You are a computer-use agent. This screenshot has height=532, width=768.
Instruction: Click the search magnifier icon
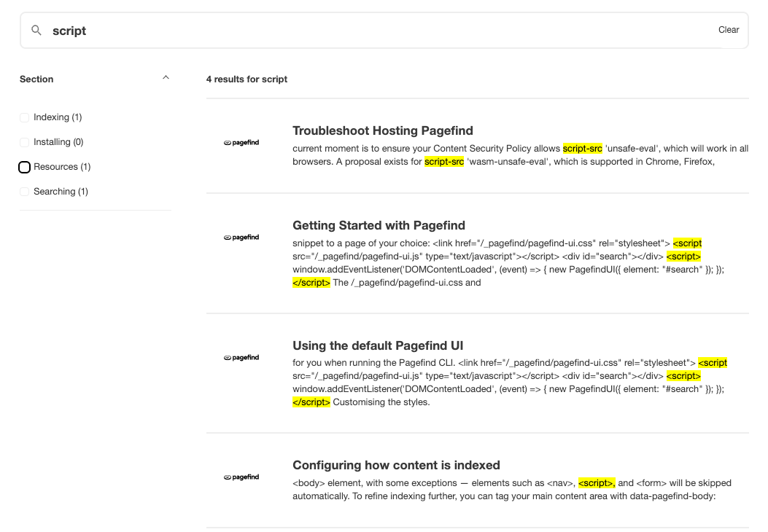click(x=36, y=31)
